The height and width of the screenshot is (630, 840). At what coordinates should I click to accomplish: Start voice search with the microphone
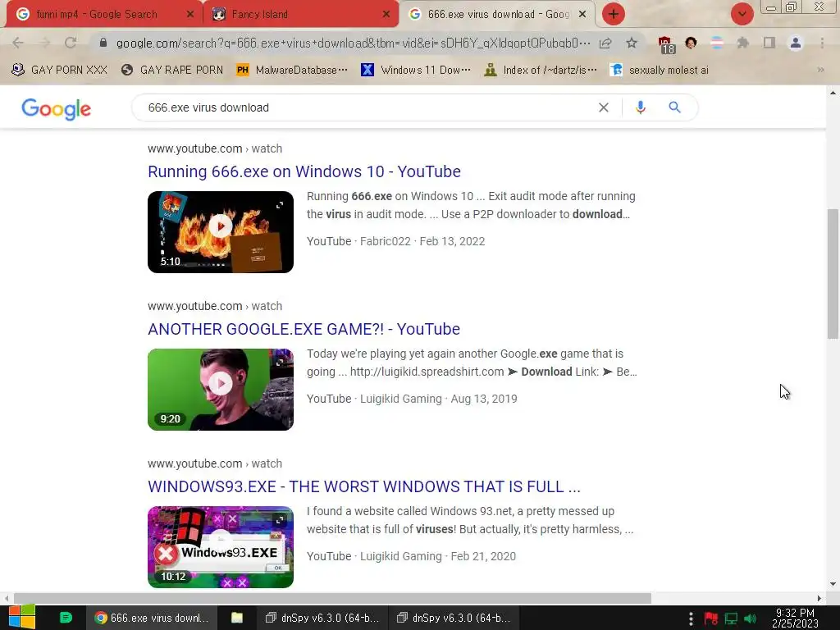tap(640, 107)
